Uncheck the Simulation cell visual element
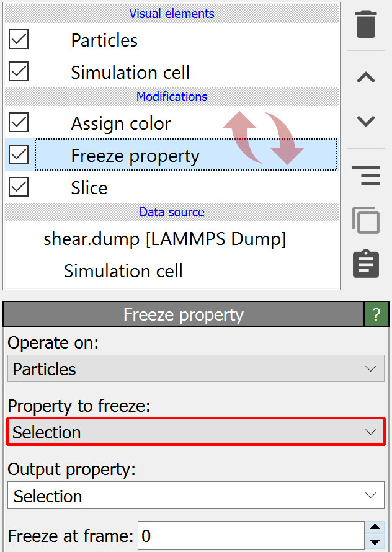Screen dimensions: 392x552 coord(19,72)
